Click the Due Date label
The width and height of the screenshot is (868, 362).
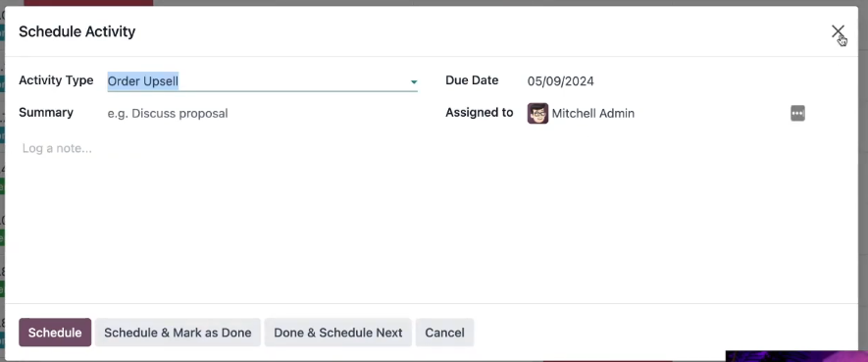tap(472, 80)
